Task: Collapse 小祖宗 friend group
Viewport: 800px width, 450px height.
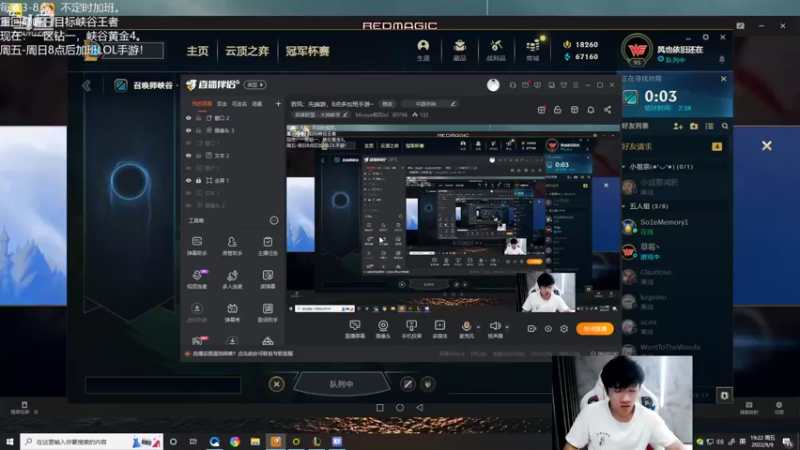Action: pos(624,167)
